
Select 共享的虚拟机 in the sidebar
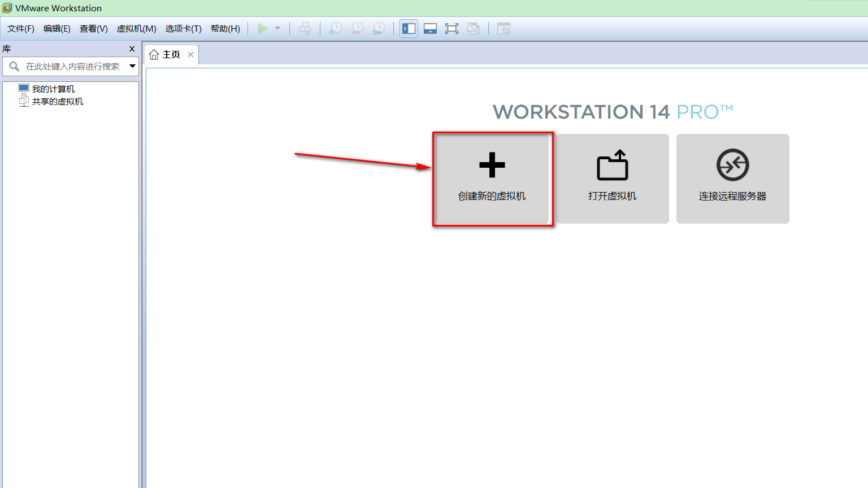[56, 101]
